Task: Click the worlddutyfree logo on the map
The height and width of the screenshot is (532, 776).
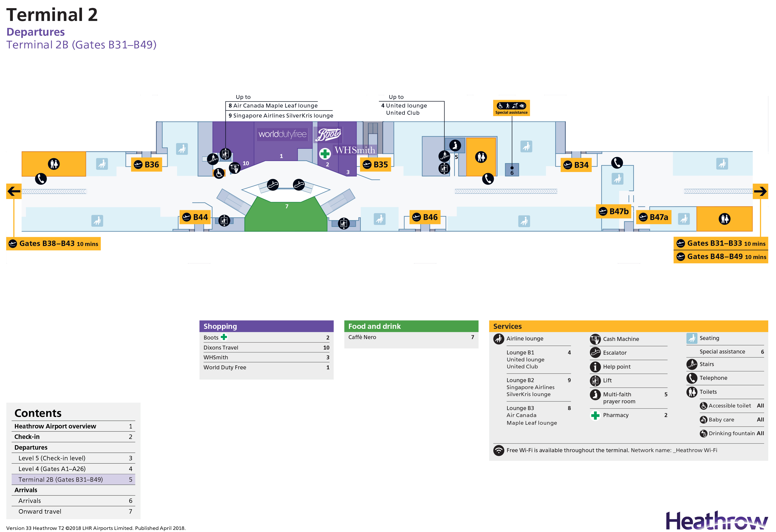Action: pos(282,134)
